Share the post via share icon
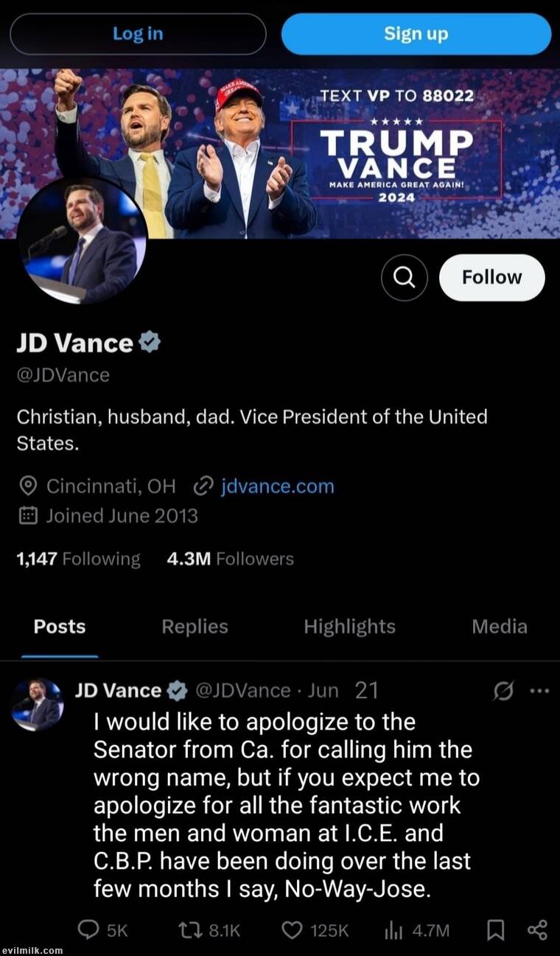Screen dimensions: 560x956 click(538, 930)
